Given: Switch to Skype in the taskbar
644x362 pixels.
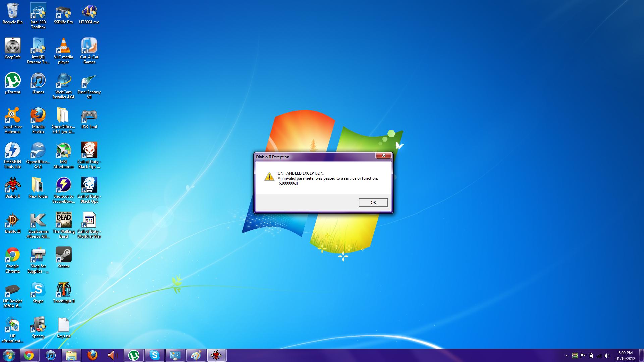Looking at the screenshot, I should 155,355.
